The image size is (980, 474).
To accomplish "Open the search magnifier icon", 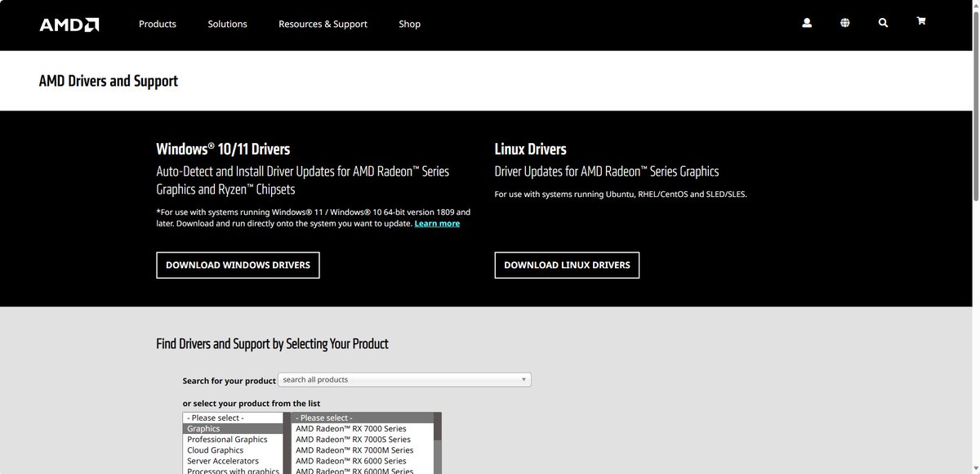I will click(x=883, y=23).
